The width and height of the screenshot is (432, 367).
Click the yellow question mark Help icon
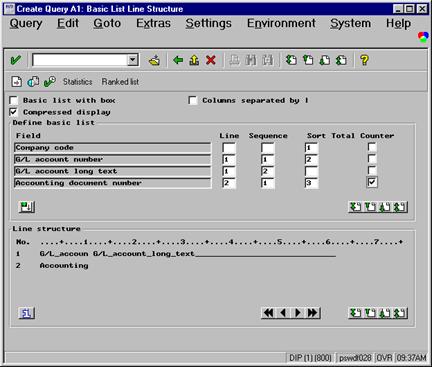[x=364, y=60]
